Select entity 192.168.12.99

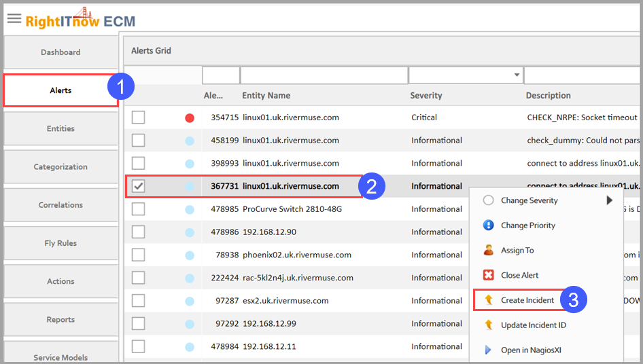point(269,323)
